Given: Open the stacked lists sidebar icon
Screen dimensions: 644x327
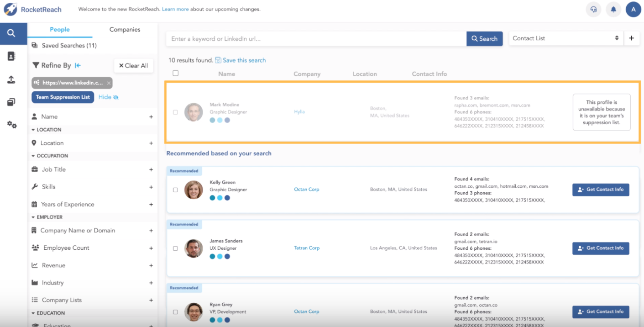Looking at the screenshot, I should tap(11, 102).
